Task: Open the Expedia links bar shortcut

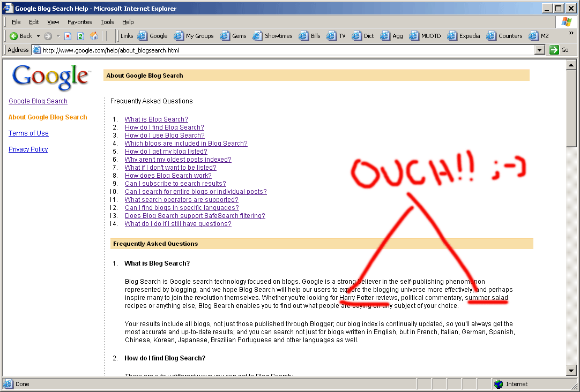Action: (x=464, y=36)
